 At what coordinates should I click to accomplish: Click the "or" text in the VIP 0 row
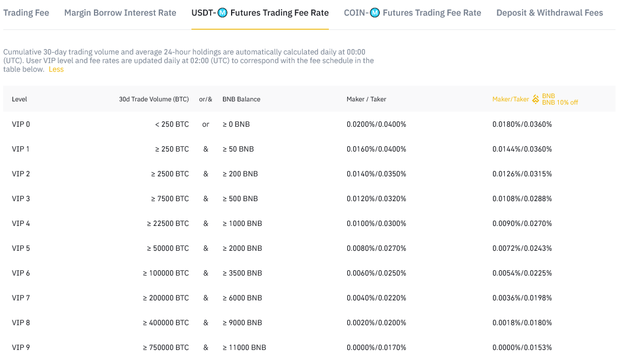click(x=205, y=124)
